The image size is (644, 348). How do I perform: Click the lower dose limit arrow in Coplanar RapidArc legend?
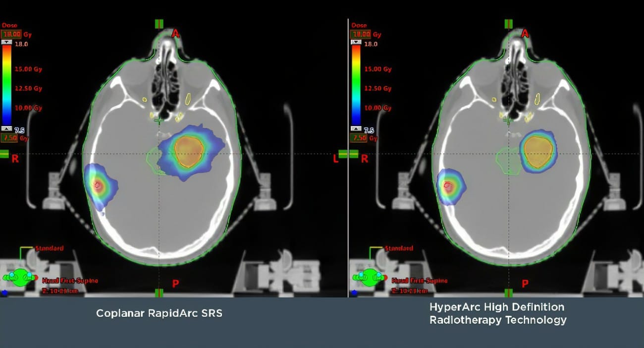point(7,128)
